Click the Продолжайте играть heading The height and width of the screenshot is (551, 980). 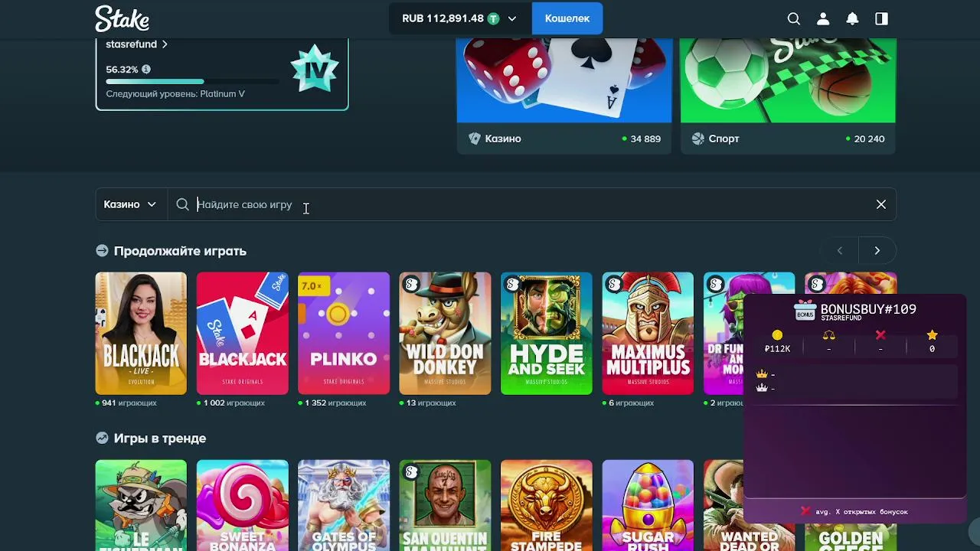point(180,251)
